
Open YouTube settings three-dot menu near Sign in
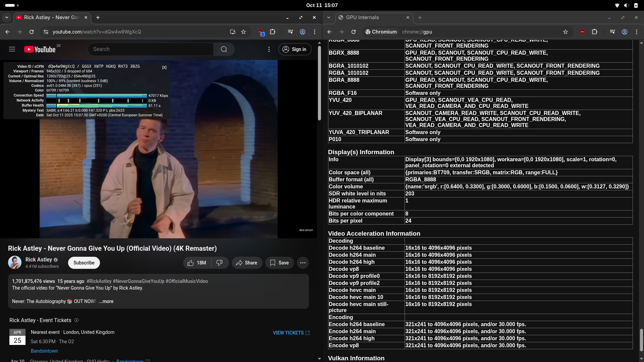[x=269, y=49]
